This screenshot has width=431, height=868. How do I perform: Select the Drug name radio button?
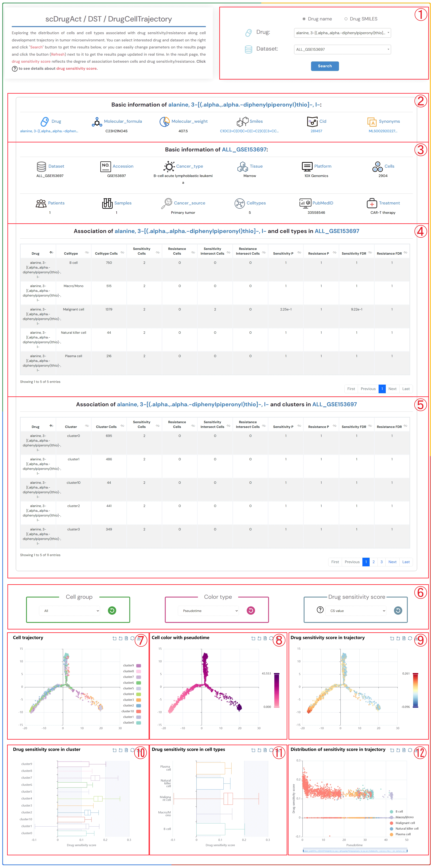click(304, 19)
